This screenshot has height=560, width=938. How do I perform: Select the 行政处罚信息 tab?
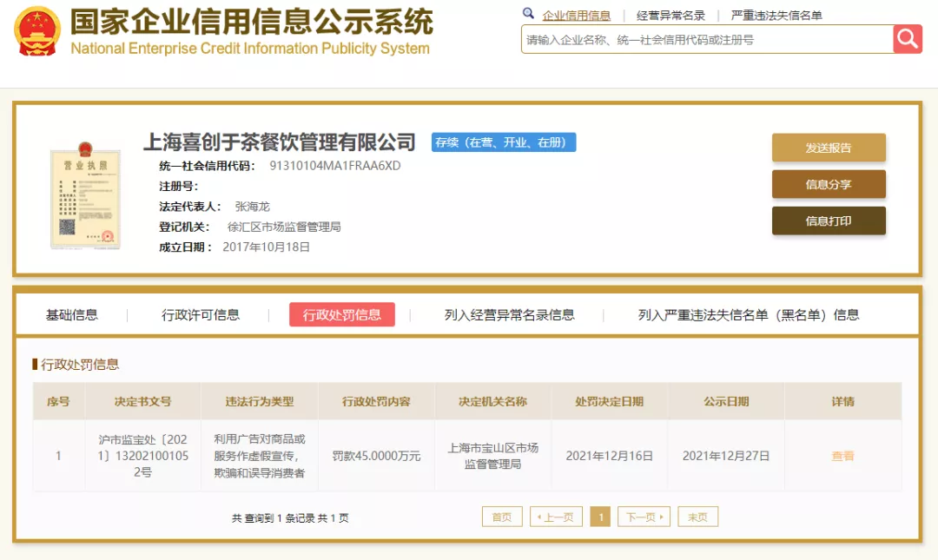[x=341, y=314]
